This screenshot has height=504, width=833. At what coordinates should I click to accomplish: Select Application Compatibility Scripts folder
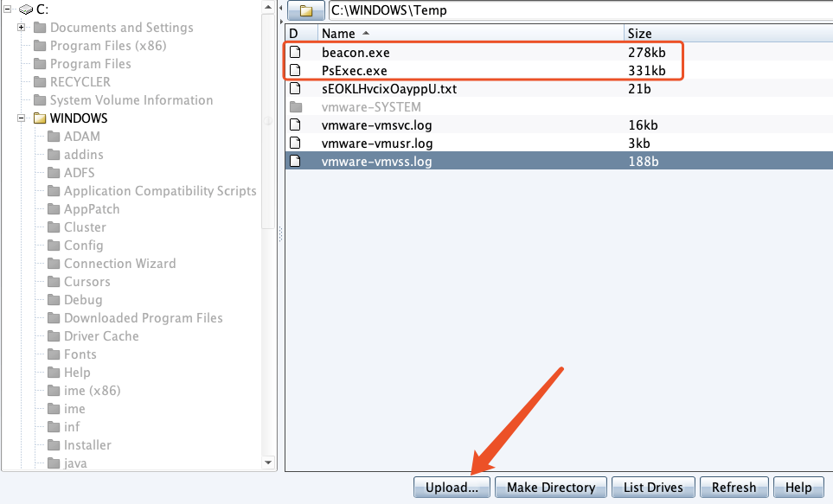click(160, 191)
